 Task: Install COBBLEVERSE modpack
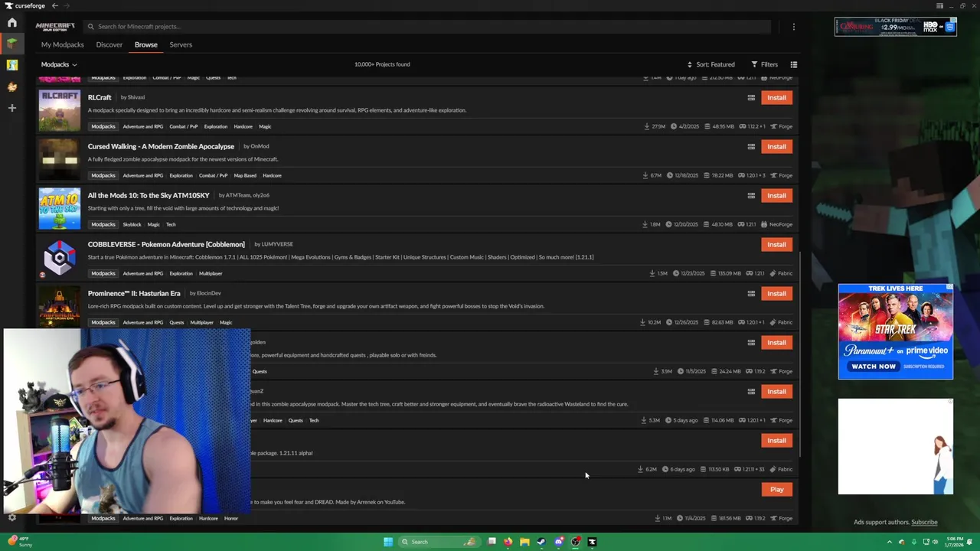click(x=776, y=244)
